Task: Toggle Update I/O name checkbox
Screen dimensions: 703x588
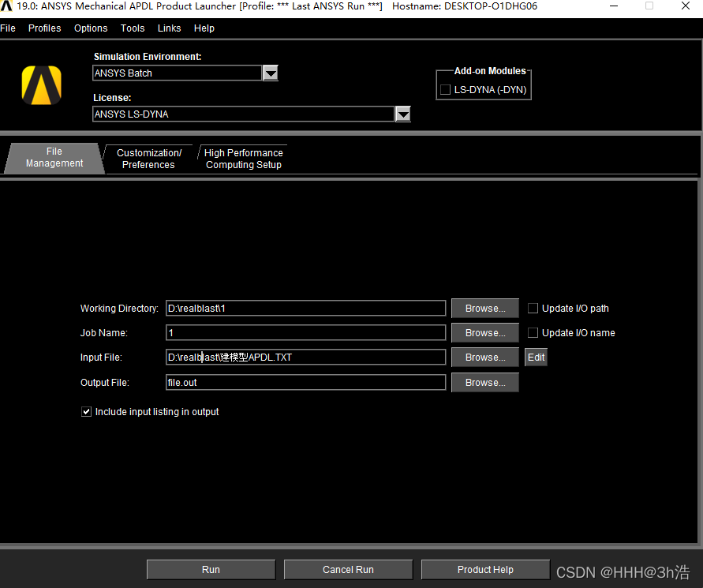Action: click(x=533, y=333)
